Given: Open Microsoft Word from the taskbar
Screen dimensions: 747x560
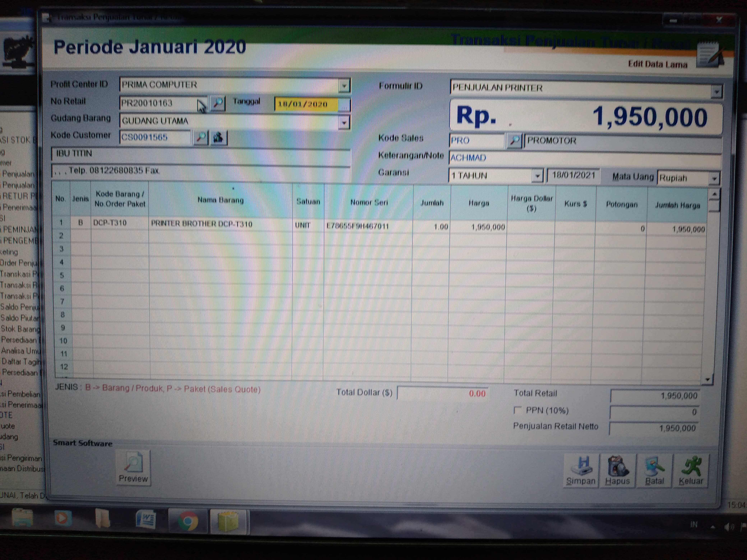Looking at the screenshot, I should pyautogui.click(x=146, y=519).
